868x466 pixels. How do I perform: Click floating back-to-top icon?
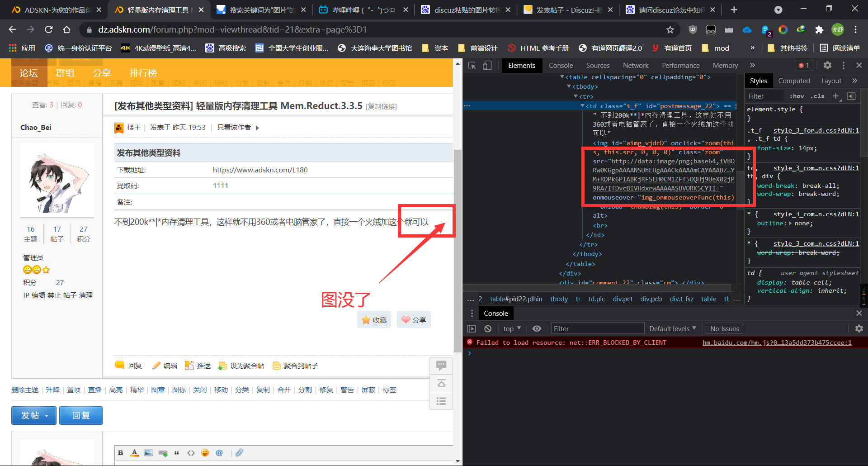(x=441, y=384)
